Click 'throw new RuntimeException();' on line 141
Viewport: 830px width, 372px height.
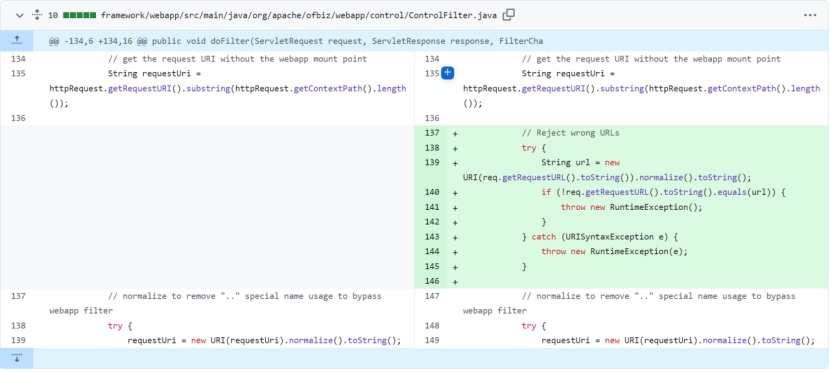(631, 207)
